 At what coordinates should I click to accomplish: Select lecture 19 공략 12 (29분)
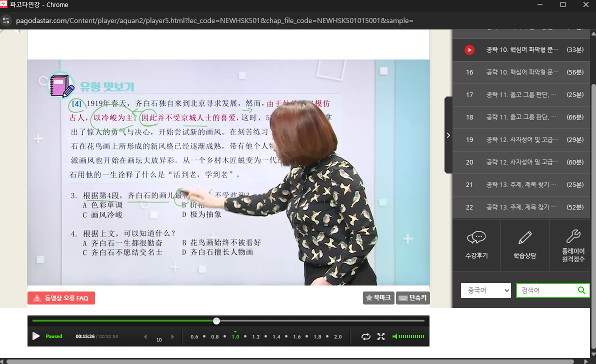521,139
